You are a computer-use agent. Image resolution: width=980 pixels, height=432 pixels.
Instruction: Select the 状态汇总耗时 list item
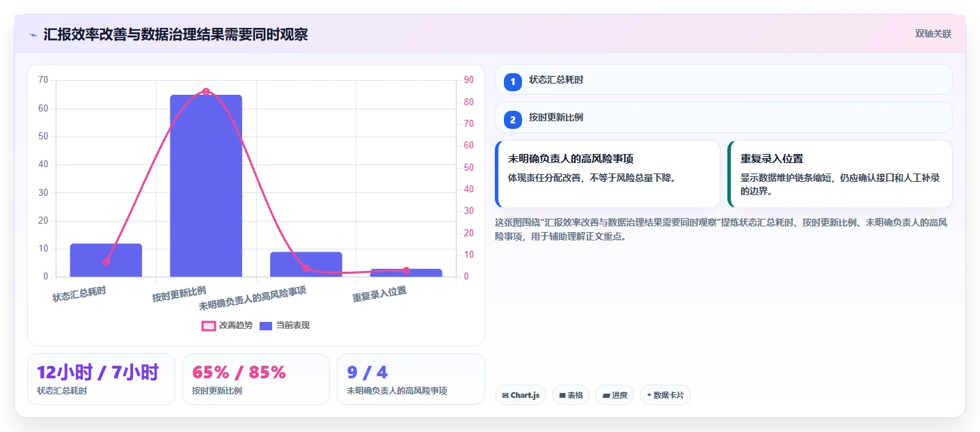click(723, 79)
